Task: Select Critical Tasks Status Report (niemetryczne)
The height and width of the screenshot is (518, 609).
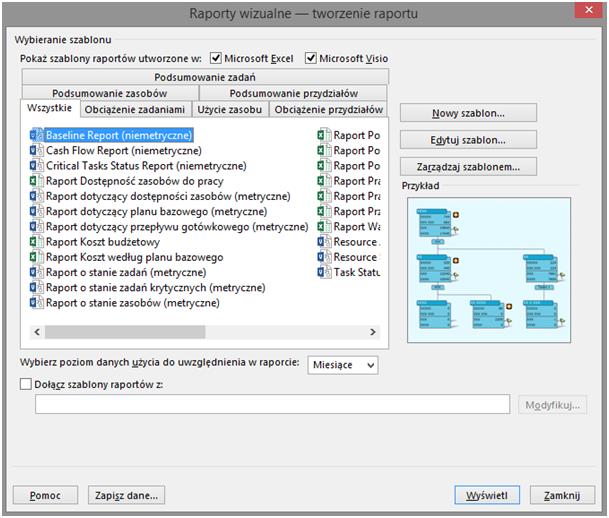Action: coord(146,166)
